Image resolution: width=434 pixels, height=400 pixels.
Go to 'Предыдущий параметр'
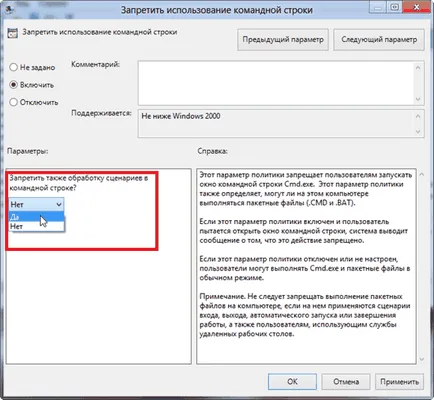(283, 40)
